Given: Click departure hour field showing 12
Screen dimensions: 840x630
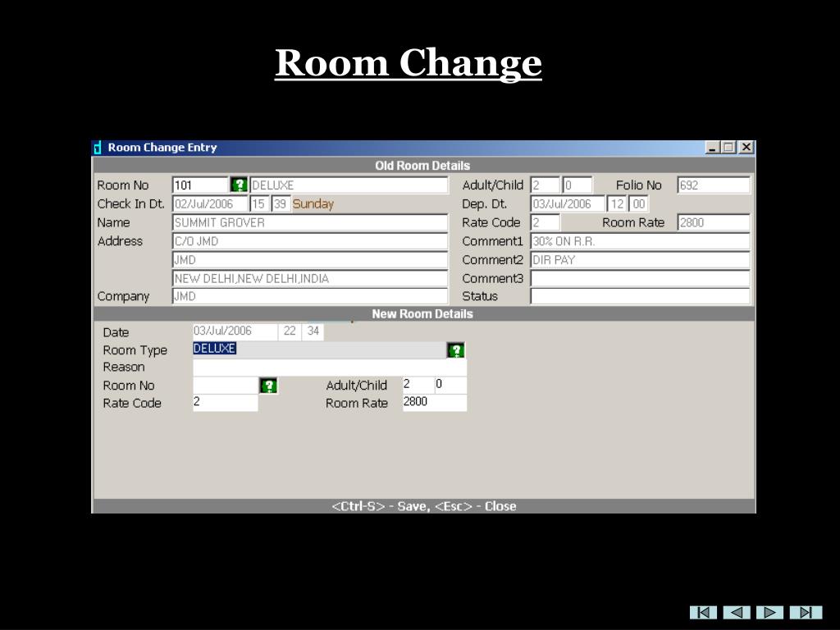Looking at the screenshot, I should click(617, 203).
